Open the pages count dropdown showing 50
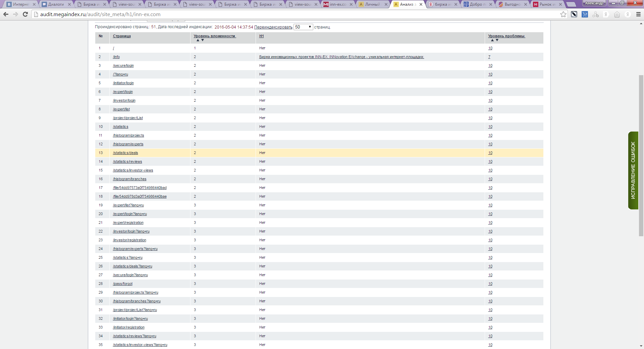Screen dimensions: 644x349 pos(303,27)
